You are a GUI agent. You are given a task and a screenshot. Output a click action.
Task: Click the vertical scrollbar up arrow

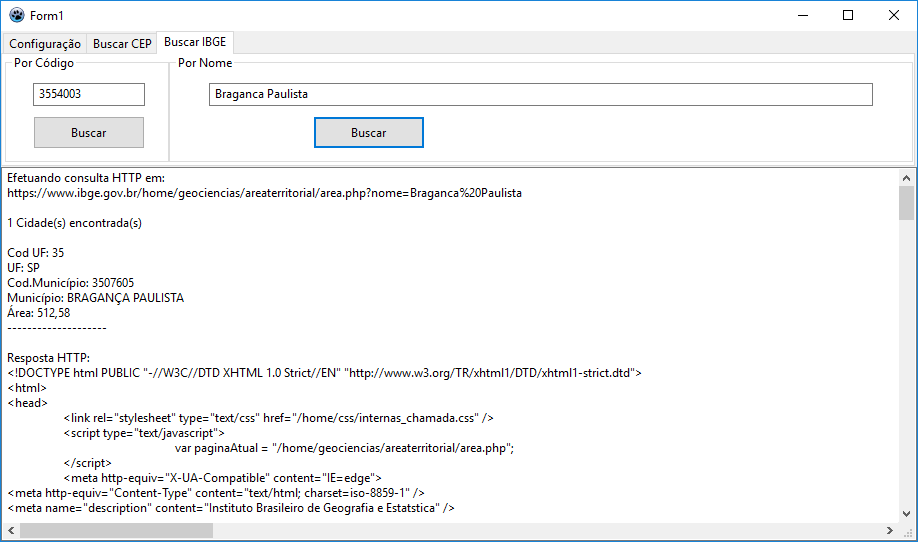click(x=906, y=177)
